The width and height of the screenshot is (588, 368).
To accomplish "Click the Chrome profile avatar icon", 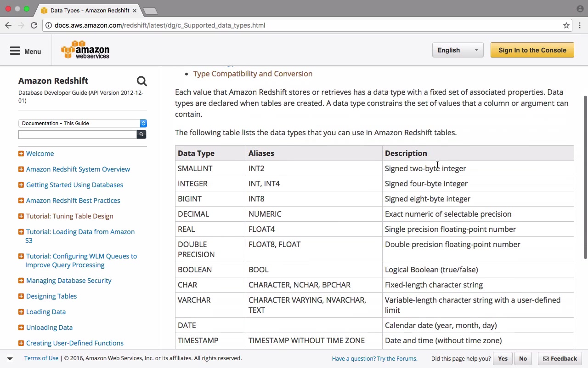I will (580, 9).
